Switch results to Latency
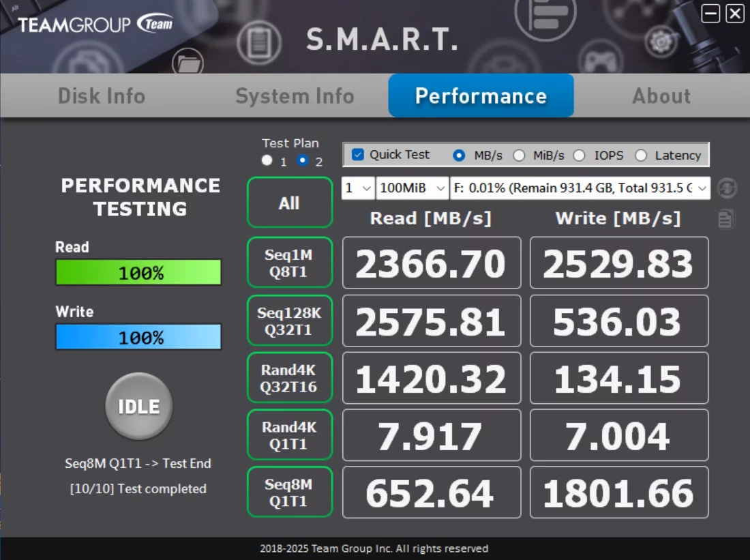750x560 pixels. pyautogui.click(x=641, y=155)
